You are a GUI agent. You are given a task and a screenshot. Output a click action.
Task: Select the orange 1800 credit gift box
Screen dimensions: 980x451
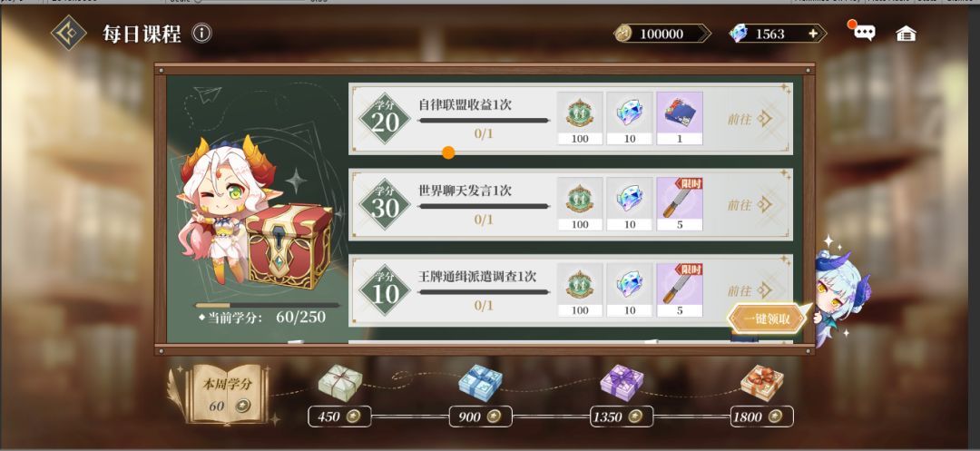click(762, 383)
